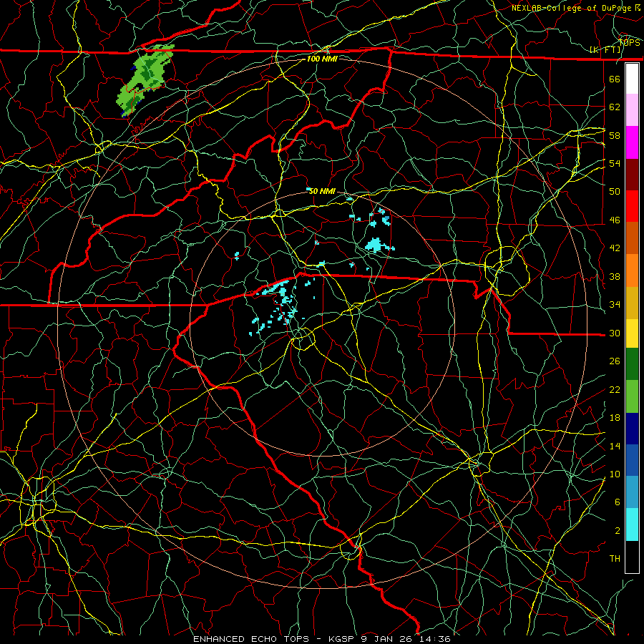Viewport: 644px width, 644px height.
Task: Click the light orange legend swatch
Action: point(632,270)
